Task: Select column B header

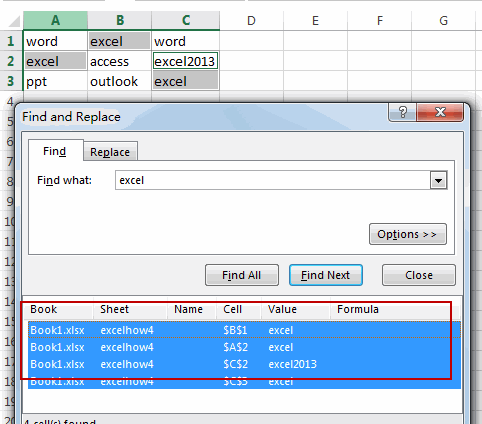Action: point(120,21)
